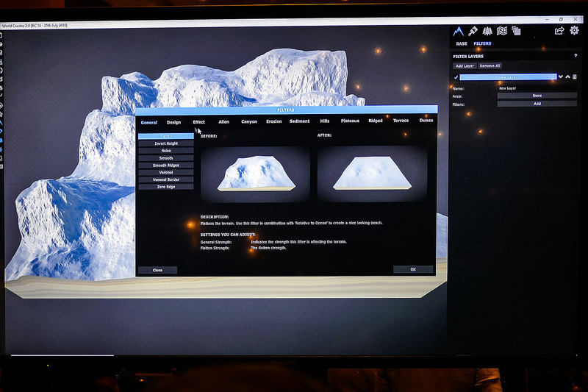Click the DESCRIPTION heading text

pyautogui.click(x=215, y=217)
